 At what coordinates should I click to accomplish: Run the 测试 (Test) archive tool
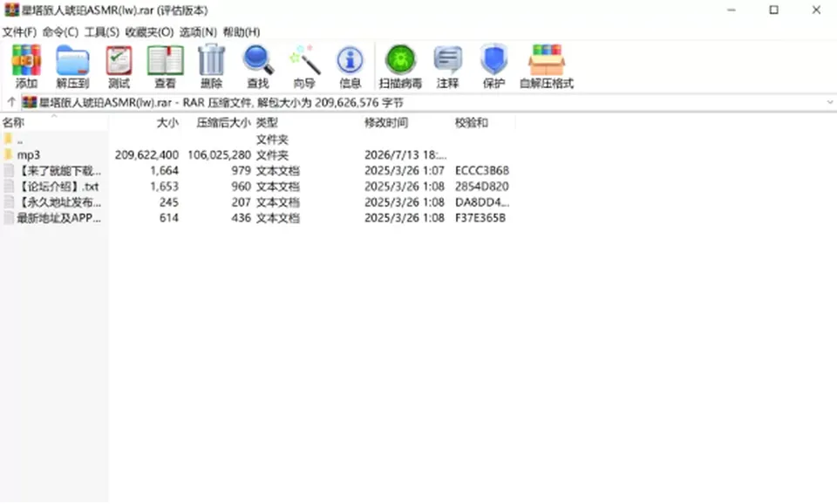click(119, 66)
